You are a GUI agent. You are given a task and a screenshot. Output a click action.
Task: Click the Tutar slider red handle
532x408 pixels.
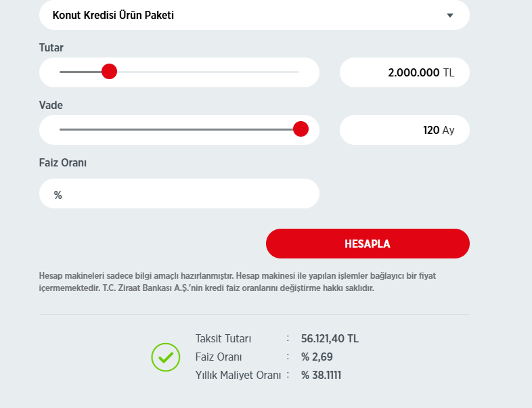pos(109,71)
